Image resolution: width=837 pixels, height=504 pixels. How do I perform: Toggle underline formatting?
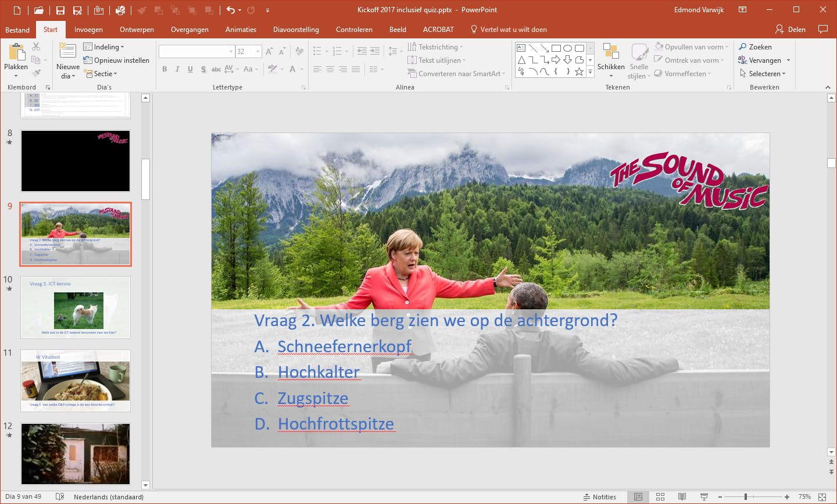pyautogui.click(x=190, y=69)
